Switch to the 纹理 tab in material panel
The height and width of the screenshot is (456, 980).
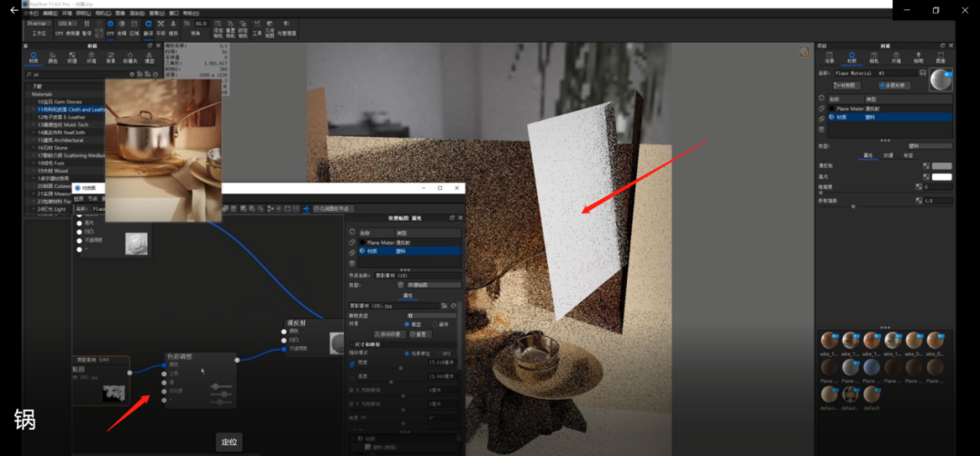point(887,155)
